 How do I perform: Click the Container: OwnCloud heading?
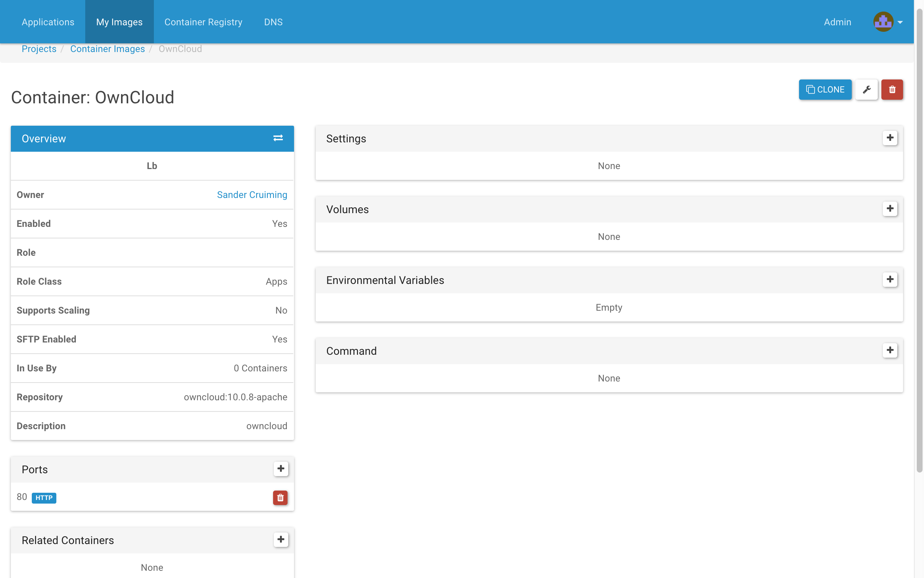92,97
